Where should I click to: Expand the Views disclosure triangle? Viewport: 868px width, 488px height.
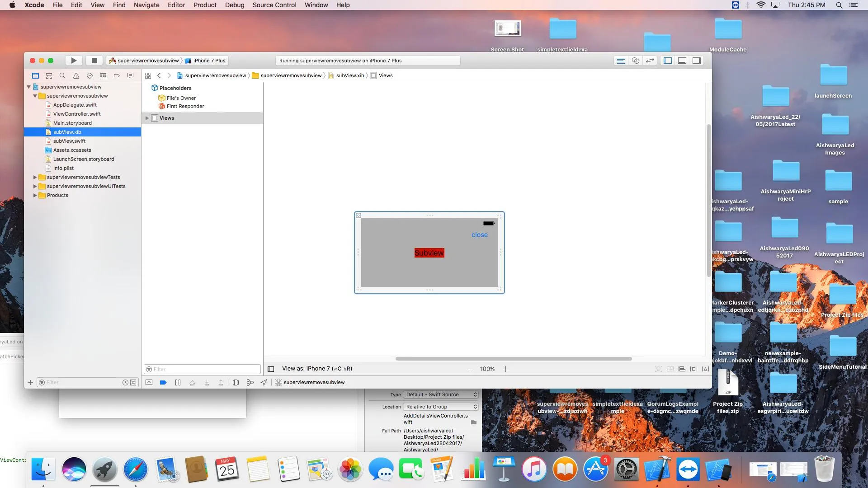147,118
